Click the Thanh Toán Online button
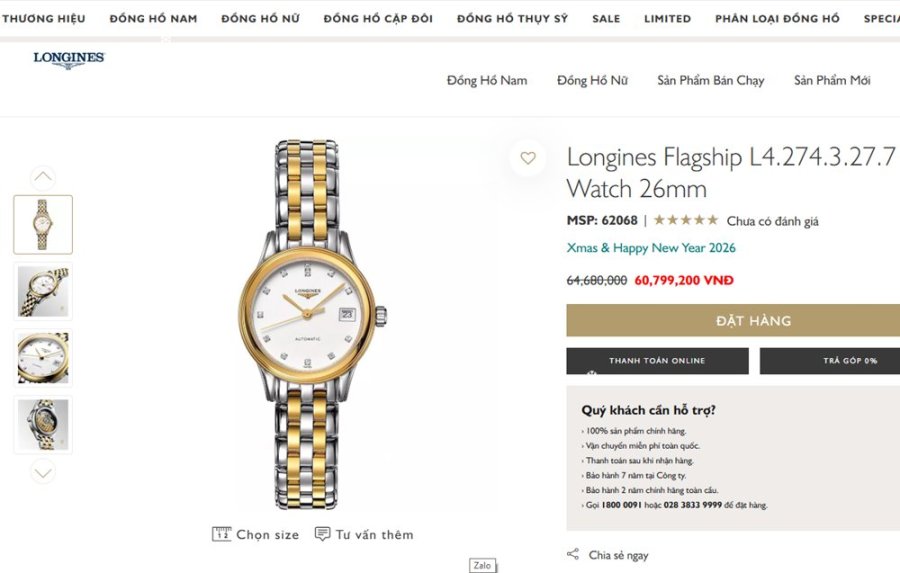Screen dimensions: 900x573 [x=657, y=361]
